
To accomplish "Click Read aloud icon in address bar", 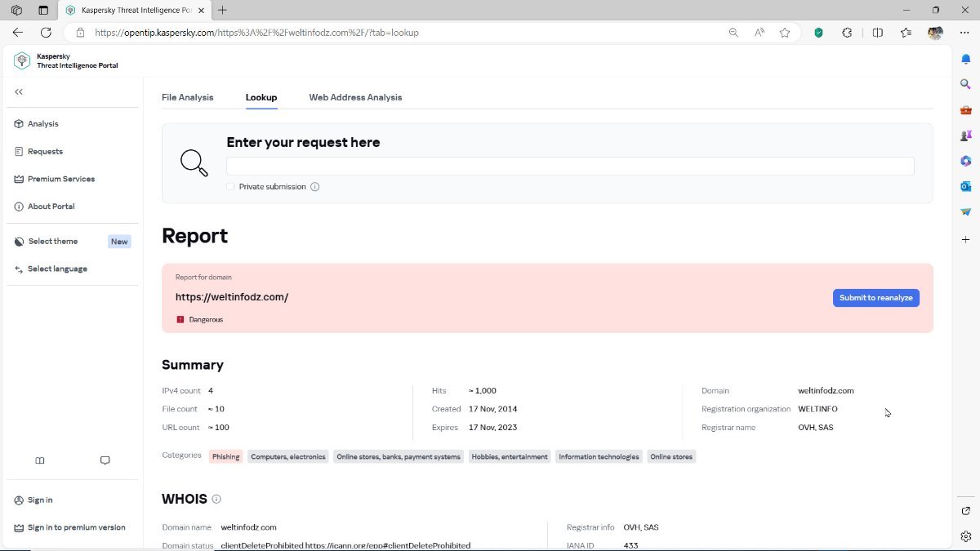I will (x=759, y=33).
